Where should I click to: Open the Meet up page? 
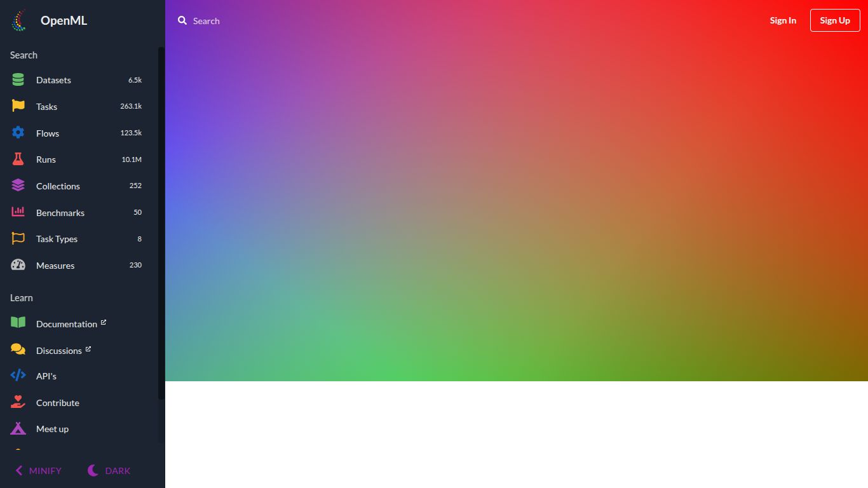[x=52, y=428]
